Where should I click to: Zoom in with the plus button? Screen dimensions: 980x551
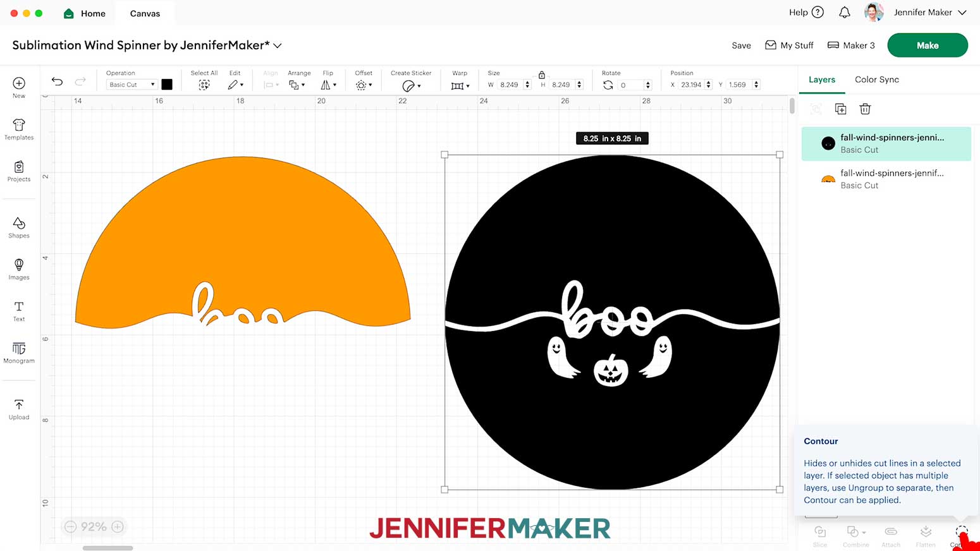tap(118, 526)
